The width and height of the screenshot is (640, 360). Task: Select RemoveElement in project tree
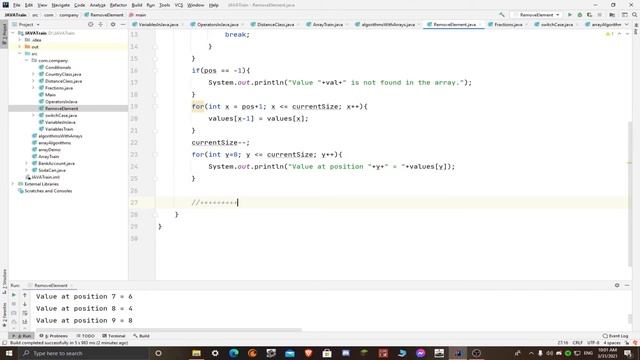coord(61,109)
